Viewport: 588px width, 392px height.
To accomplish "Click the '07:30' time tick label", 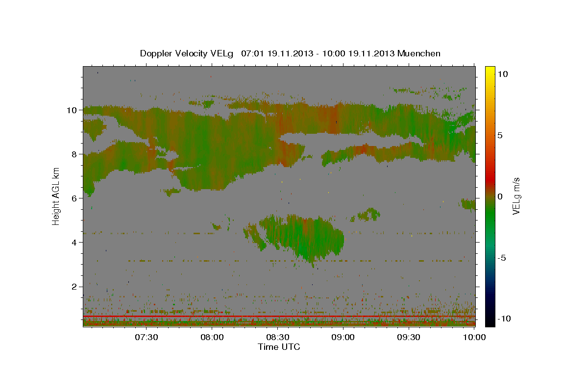I will [146, 337].
